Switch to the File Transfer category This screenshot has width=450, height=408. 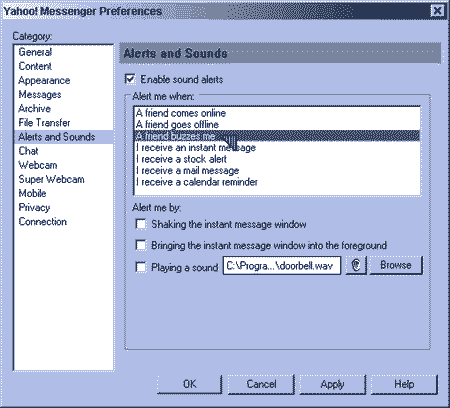(x=44, y=123)
